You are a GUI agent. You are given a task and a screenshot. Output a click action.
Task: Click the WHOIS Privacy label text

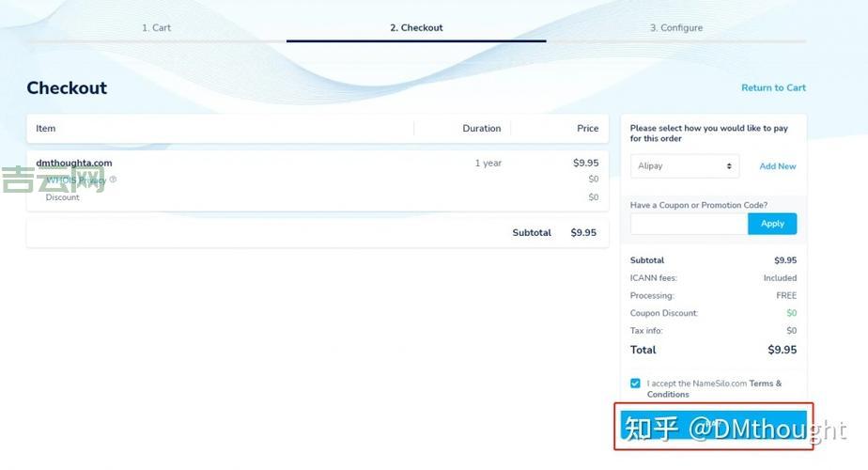[75, 180]
